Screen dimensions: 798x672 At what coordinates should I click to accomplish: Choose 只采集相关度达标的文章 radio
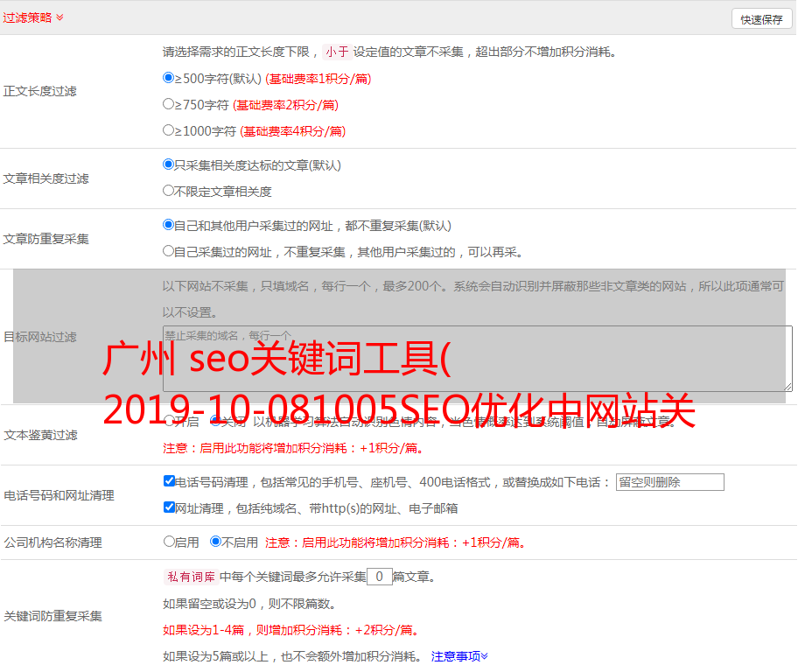coord(168,164)
